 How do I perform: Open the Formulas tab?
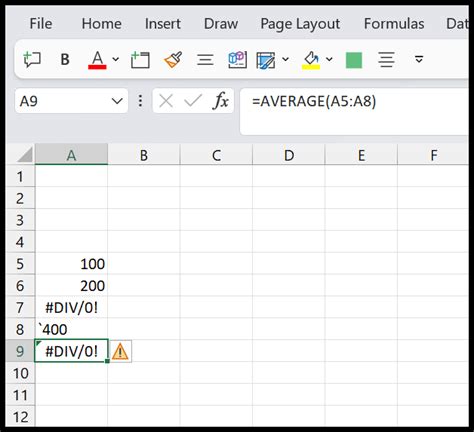coord(394,24)
